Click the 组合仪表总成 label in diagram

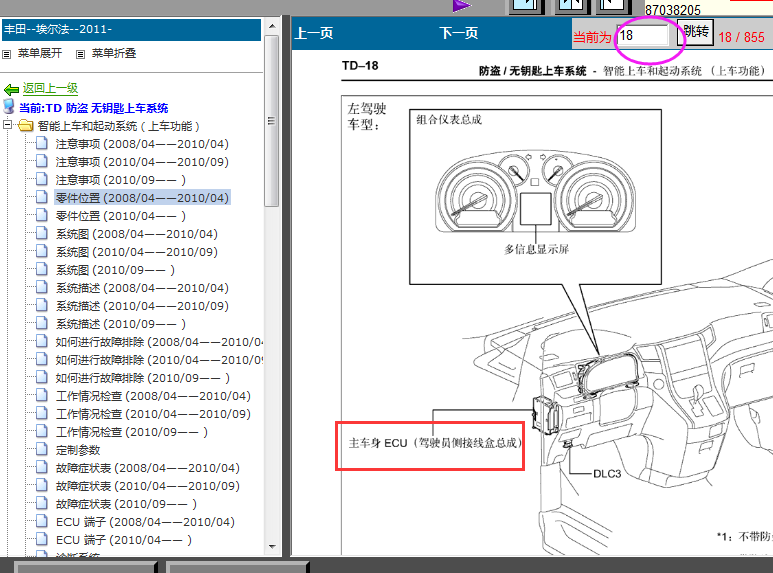(x=449, y=119)
